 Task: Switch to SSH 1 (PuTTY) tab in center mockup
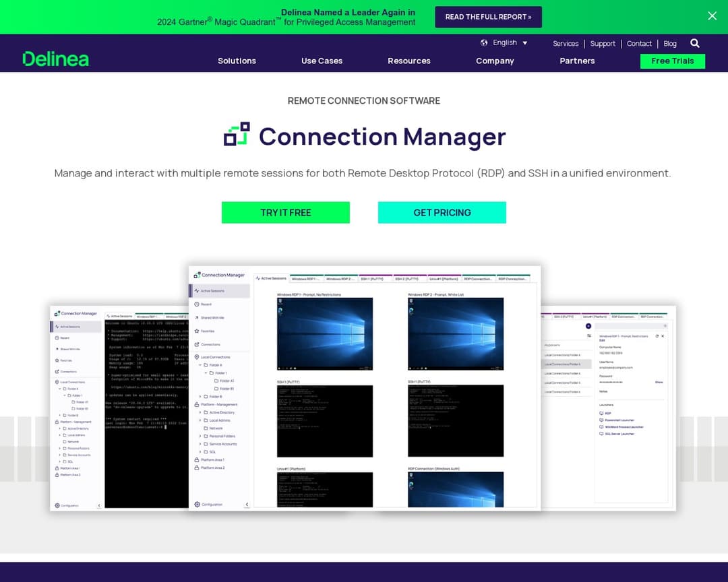375,279
